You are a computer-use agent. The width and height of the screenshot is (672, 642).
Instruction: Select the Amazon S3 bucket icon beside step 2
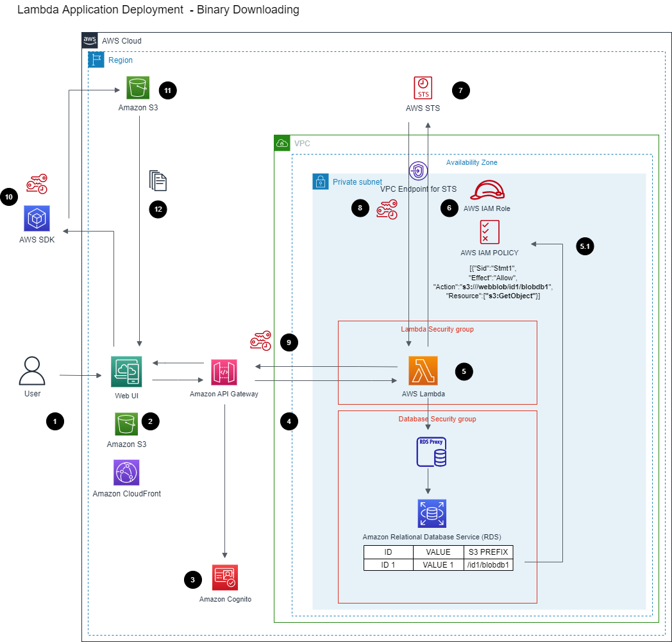126,424
